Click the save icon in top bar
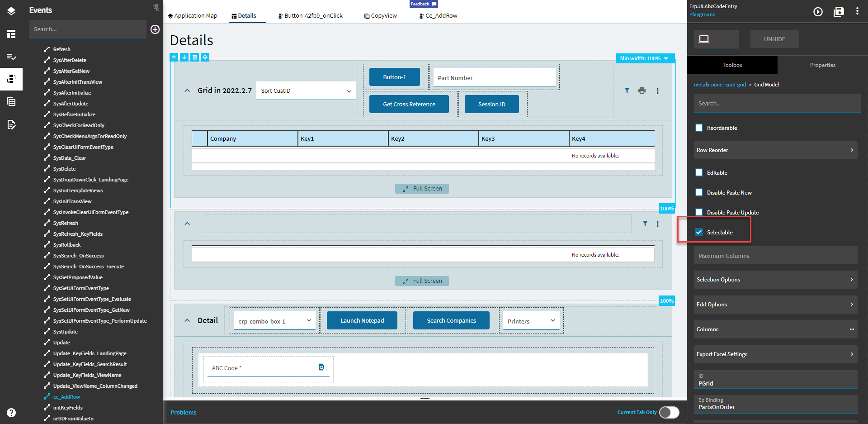The width and height of the screenshot is (868, 424). point(839,12)
